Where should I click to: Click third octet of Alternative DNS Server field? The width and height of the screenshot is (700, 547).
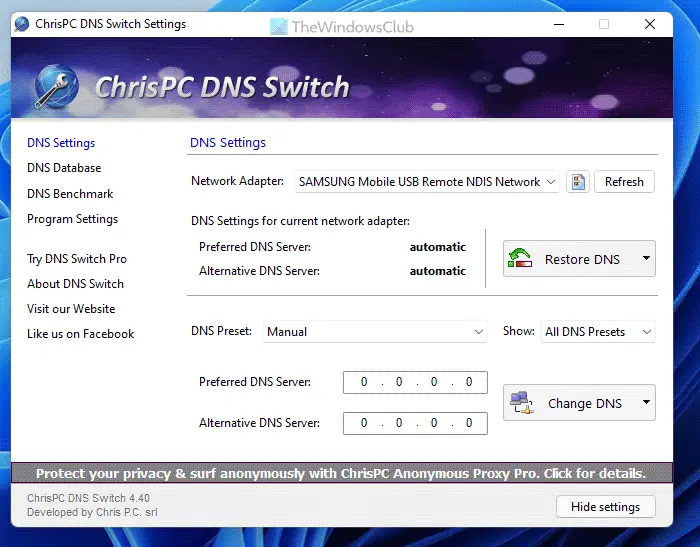pos(434,423)
